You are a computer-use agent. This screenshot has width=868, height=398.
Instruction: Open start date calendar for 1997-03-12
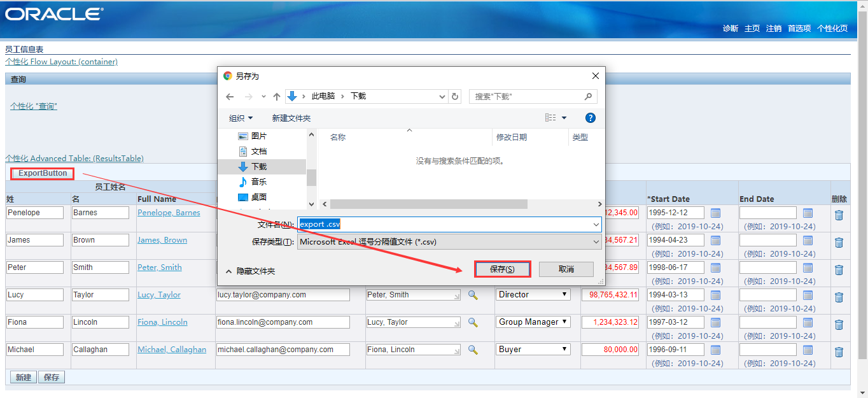pos(715,322)
